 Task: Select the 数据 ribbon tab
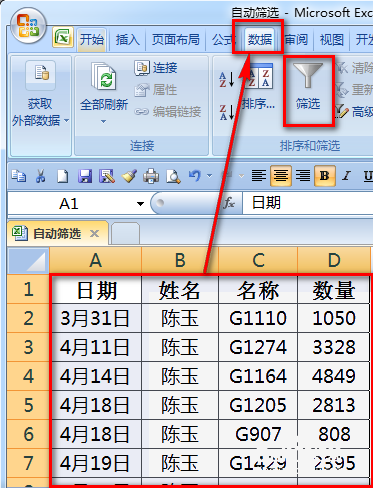pos(259,40)
